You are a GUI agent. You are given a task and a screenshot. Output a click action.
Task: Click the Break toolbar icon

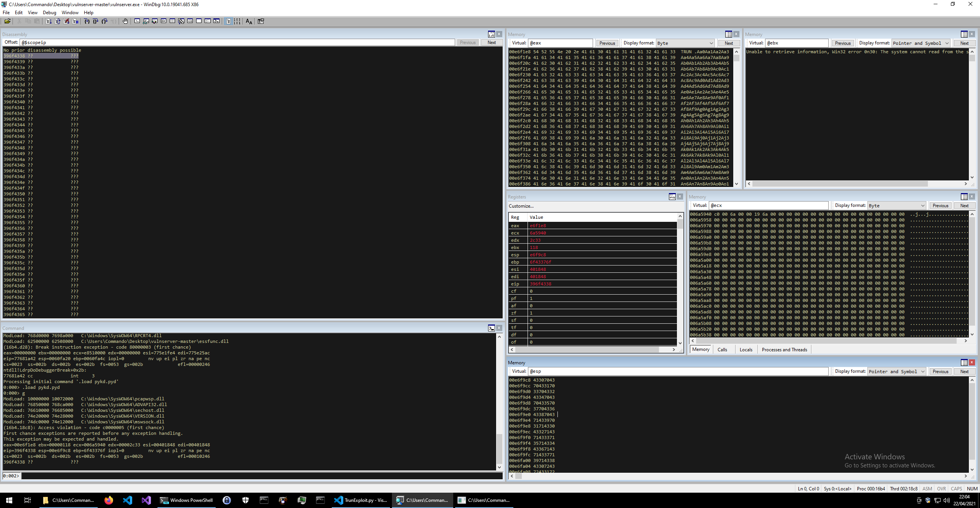click(75, 21)
